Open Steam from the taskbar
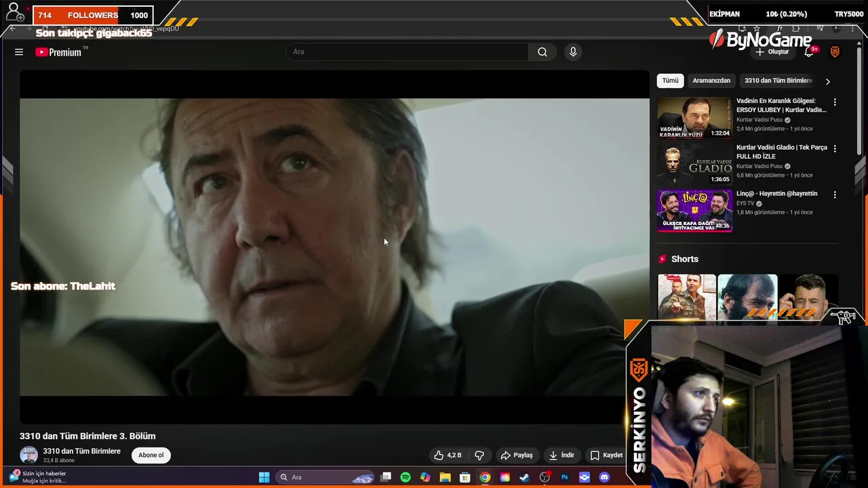 pos(525,477)
